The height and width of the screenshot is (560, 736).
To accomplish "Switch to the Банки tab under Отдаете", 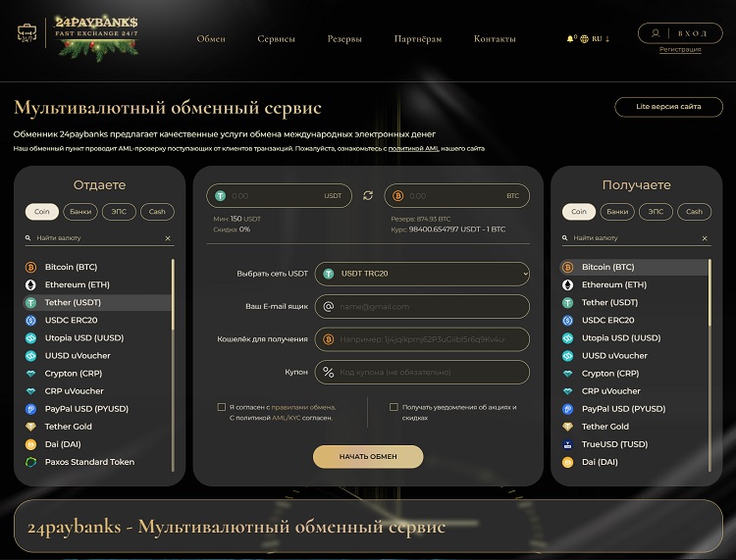I will click(x=80, y=212).
